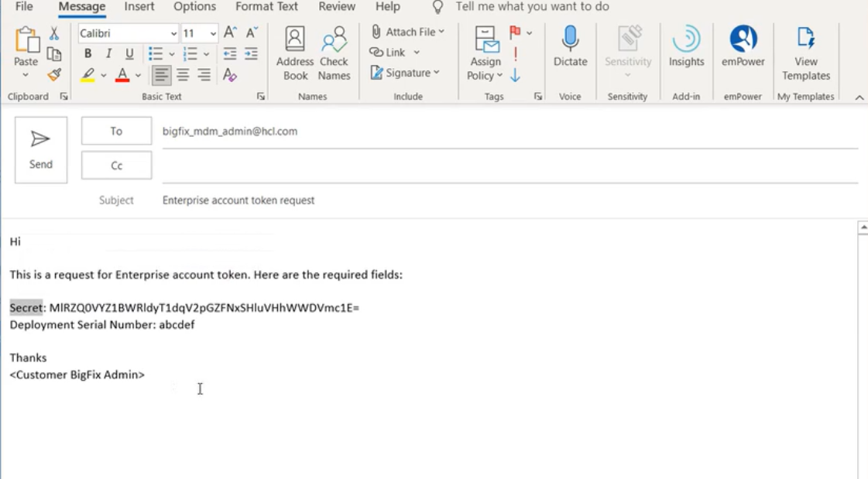The image size is (868, 479).
Task: Set High Importance exclamation mark
Action: [x=516, y=53]
